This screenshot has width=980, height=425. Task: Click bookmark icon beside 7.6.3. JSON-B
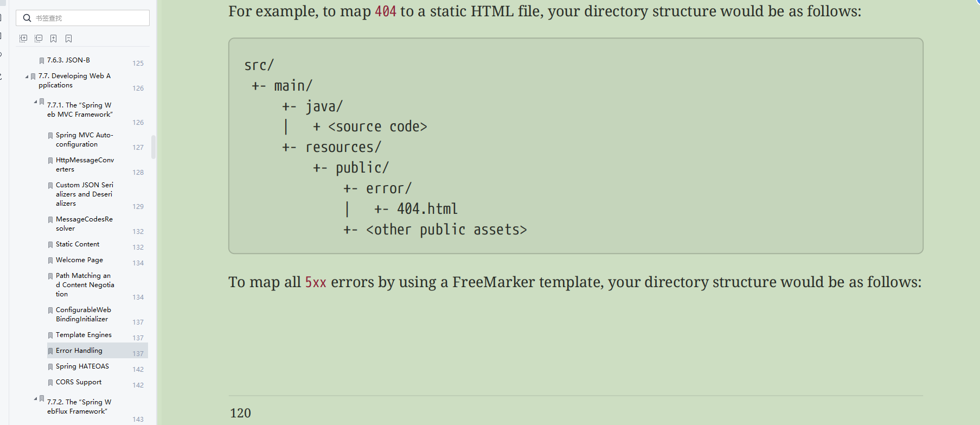click(x=42, y=61)
